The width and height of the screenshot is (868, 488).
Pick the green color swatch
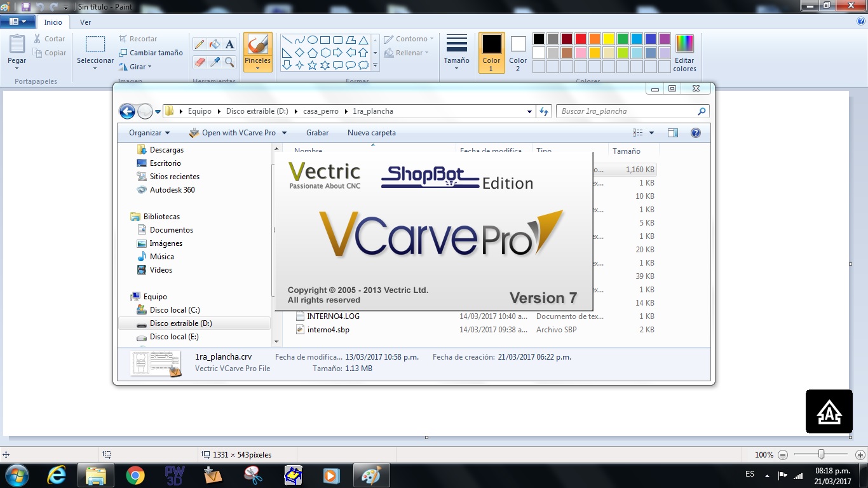click(622, 39)
